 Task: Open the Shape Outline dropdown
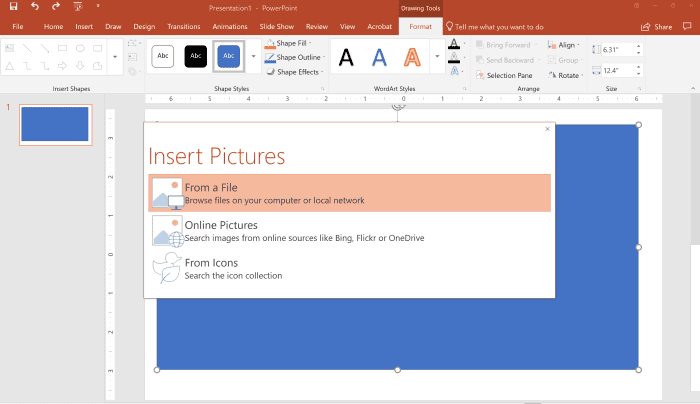(x=295, y=58)
